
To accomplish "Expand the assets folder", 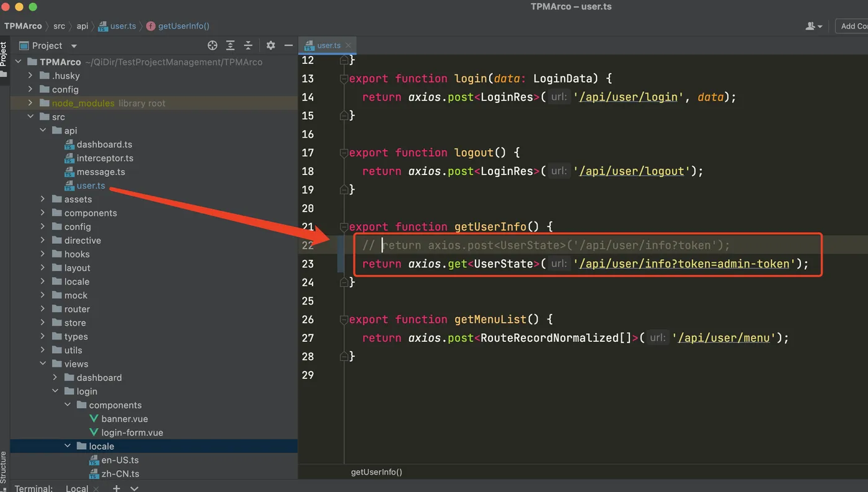I will [x=43, y=199].
